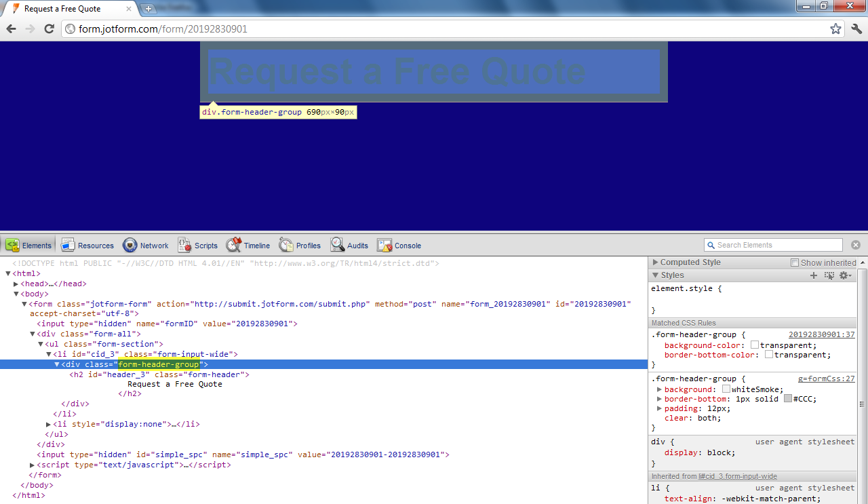Image resolution: width=868 pixels, height=504 pixels.
Task: Click the display: block property
Action: click(700, 452)
